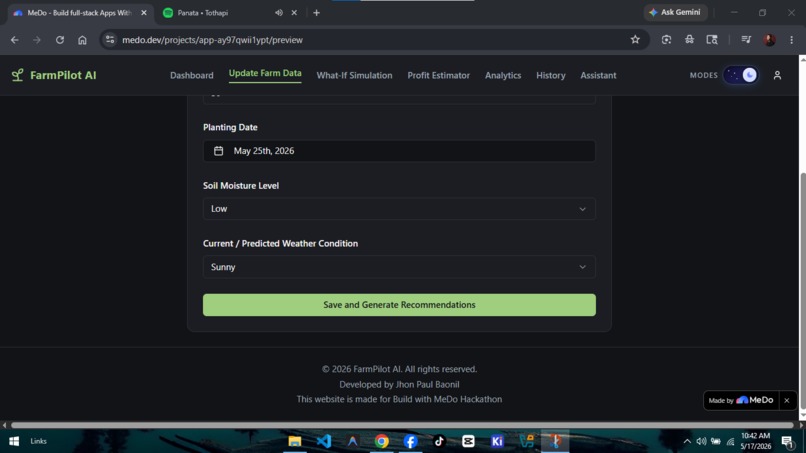Screen dimensions: 806x453
Task: Open Windows Start menu
Action: 14,441
